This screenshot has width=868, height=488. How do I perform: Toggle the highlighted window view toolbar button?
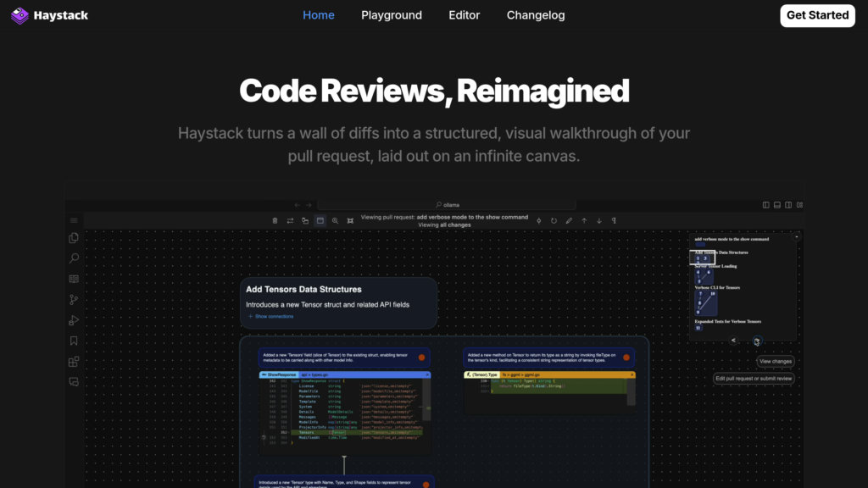[320, 220]
